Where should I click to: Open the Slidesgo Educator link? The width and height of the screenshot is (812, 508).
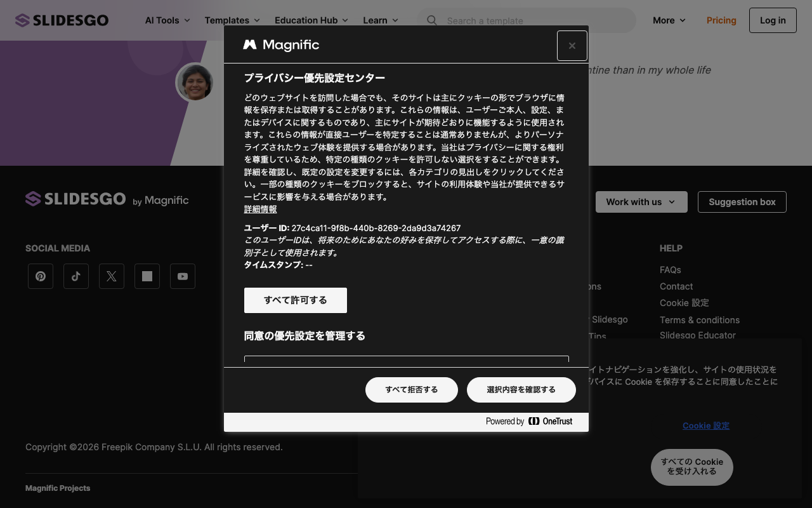pyautogui.click(x=698, y=335)
